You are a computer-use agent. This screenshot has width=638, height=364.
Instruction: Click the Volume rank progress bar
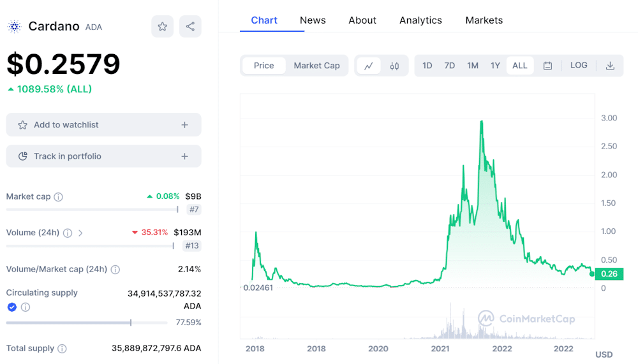click(91, 245)
